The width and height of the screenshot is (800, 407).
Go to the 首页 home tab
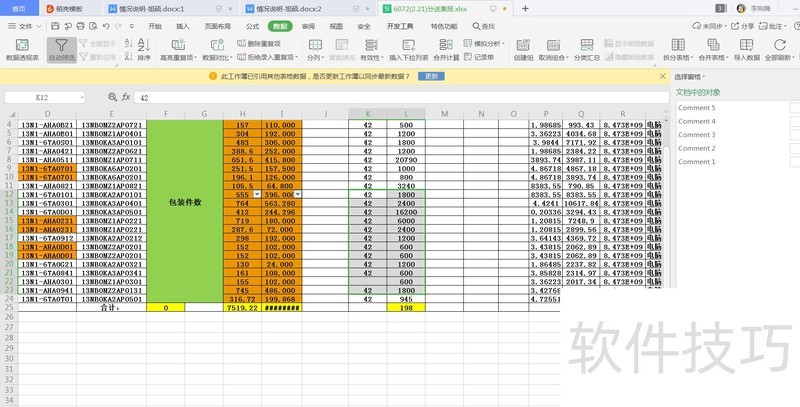pos(19,9)
